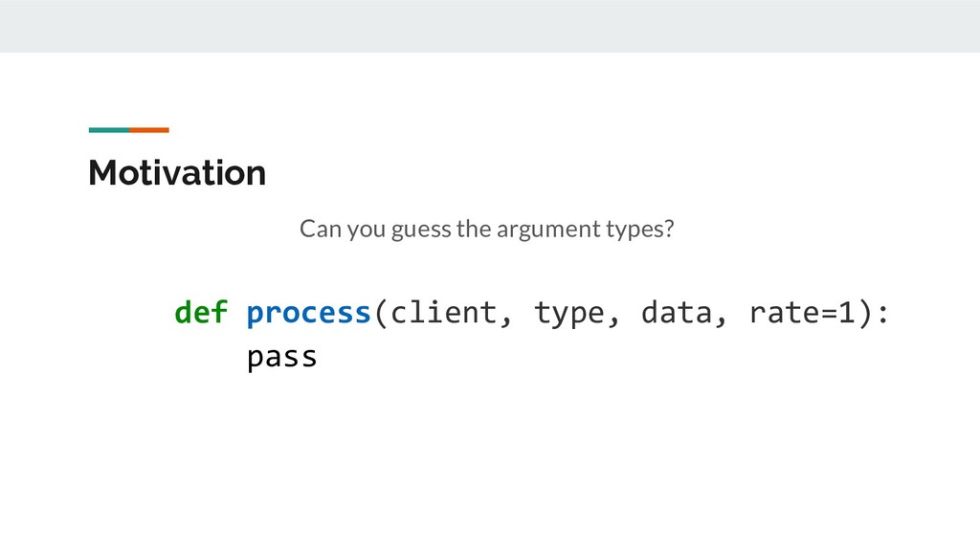The width and height of the screenshot is (980, 551).
Task: Click the type argument in the code
Action: click(569, 312)
